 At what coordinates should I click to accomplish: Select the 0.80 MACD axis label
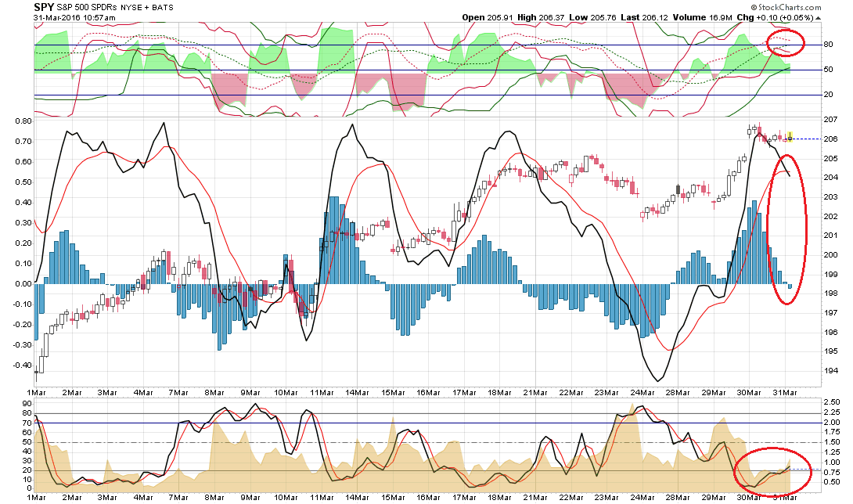[x=24, y=121]
